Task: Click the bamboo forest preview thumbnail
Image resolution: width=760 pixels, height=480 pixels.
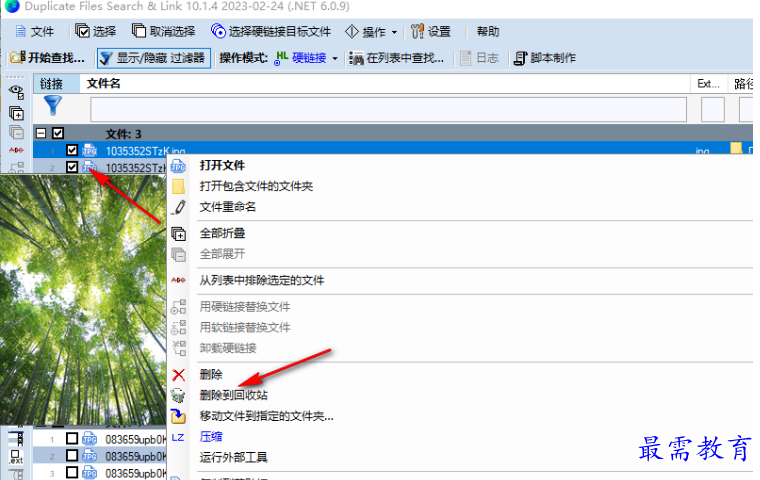Action: [83, 300]
